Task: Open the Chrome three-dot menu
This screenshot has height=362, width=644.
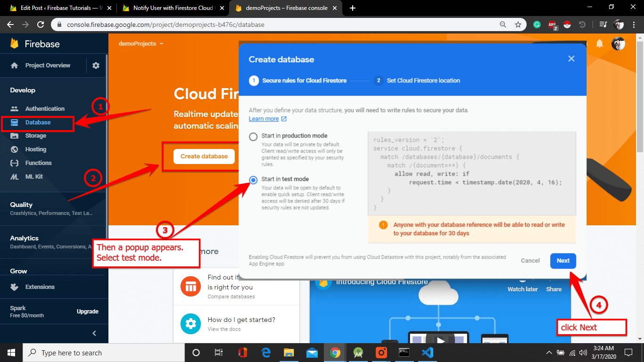Action: click(x=634, y=25)
